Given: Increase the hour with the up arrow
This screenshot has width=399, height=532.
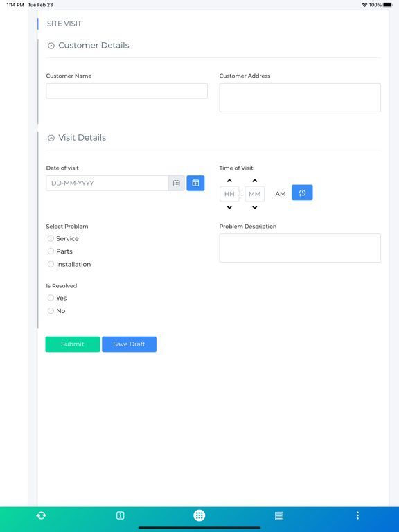Looking at the screenshot, I should pyautogui.click(x=229, y=181).
